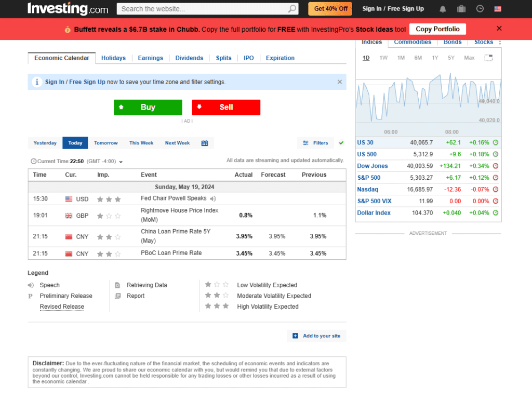Click the red clock in S&P 500 row
Image resolution: width=532 pixels, height=399 pixels.
click(495, 178)
